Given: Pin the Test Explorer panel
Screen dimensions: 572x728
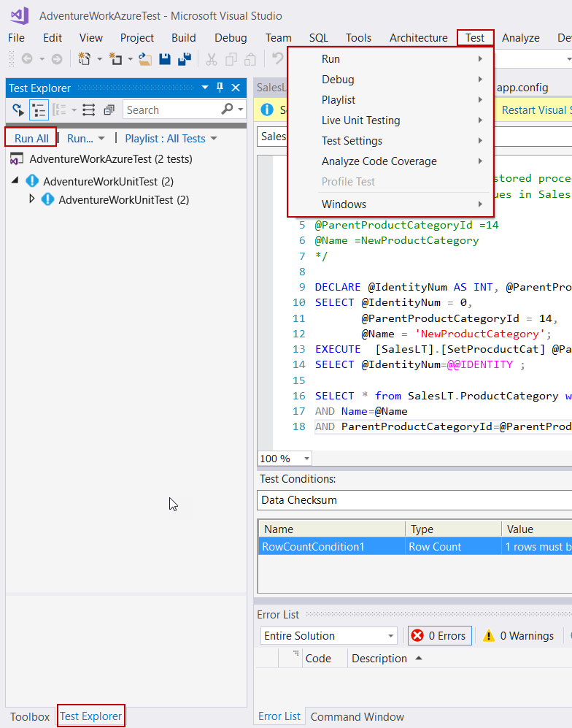Looking at the screenshot, I should click(x=220, y=88).
